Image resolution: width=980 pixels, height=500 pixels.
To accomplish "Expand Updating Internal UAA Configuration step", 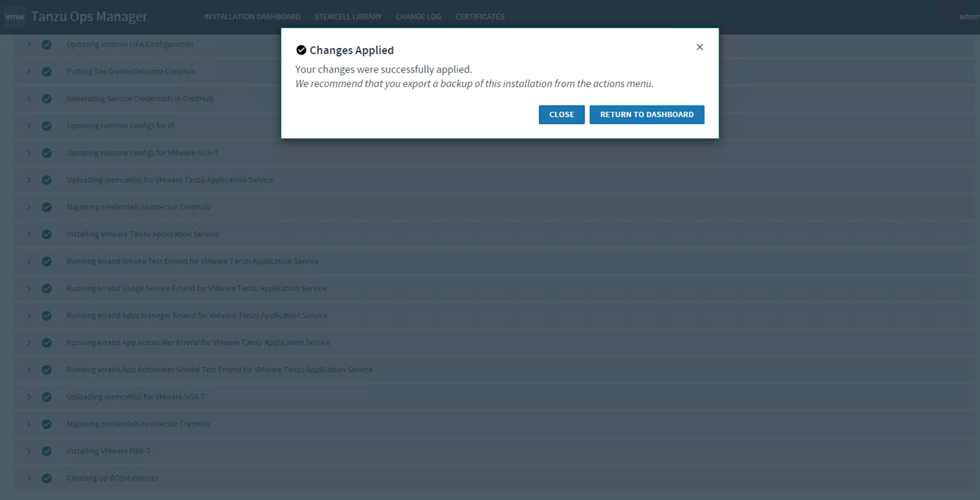I will tap(29, 44).
